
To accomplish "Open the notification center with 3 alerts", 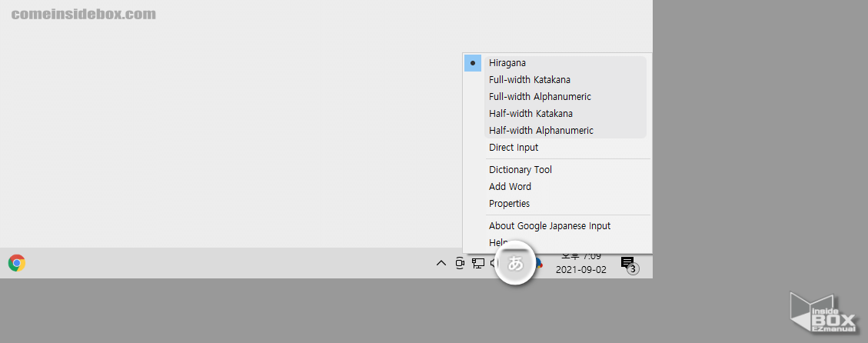I will 628,264.
